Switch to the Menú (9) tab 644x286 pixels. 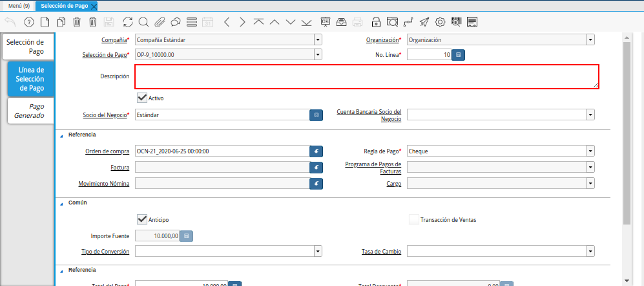(19, 6)
